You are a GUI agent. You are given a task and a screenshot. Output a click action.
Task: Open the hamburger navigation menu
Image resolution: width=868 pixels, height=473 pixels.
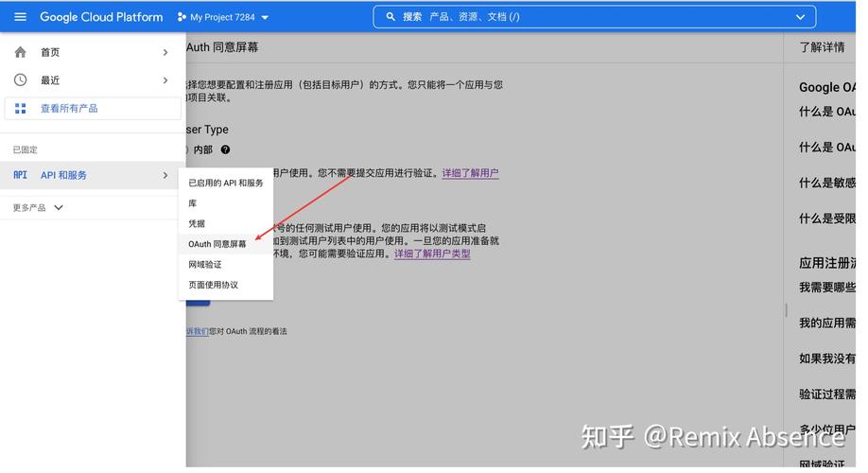pos(20,17)
